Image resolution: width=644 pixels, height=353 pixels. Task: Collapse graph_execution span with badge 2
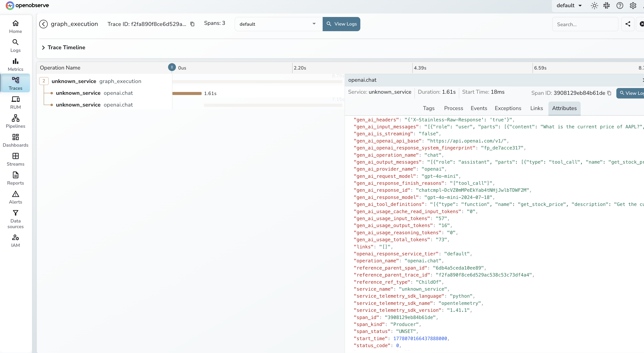pos(44,81)
